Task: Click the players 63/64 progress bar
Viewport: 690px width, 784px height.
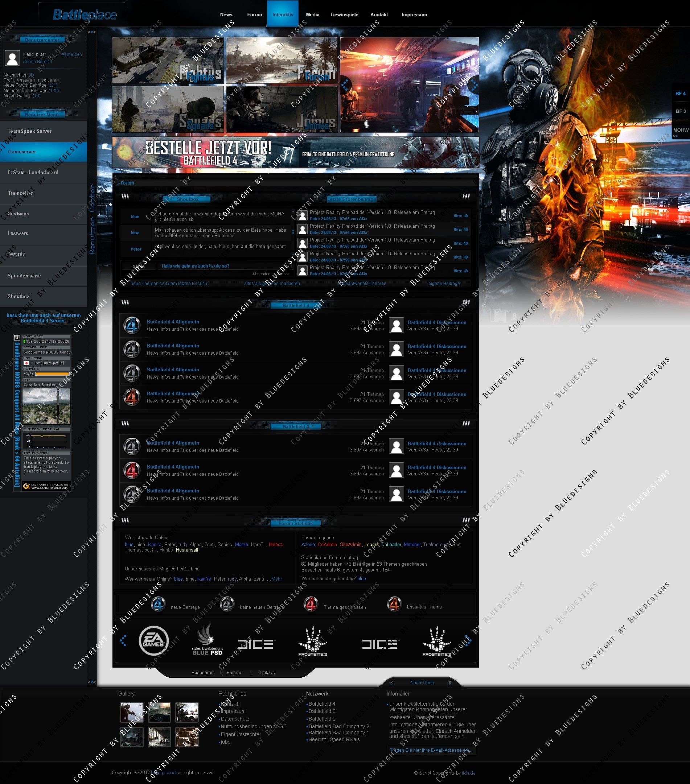Action: point(52,374)
